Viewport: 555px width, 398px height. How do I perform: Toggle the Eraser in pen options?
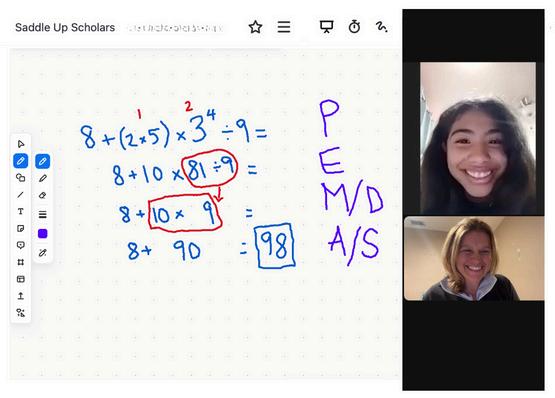(x=42, y=195)
